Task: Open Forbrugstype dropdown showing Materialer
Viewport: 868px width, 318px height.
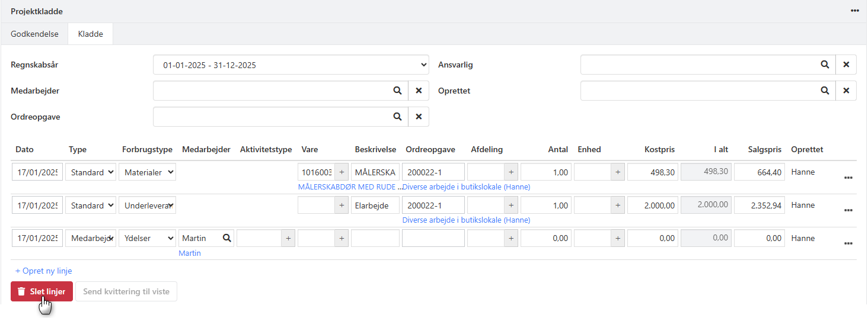Action: [x=147, y=172]
